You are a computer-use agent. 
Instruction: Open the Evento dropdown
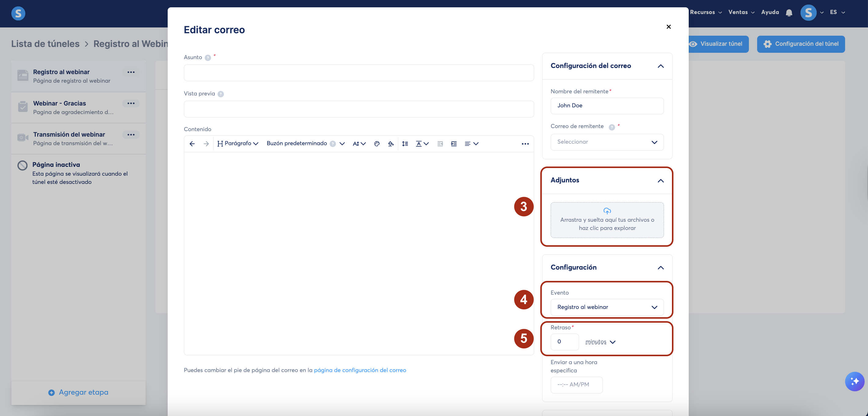[x=607, y=307]
